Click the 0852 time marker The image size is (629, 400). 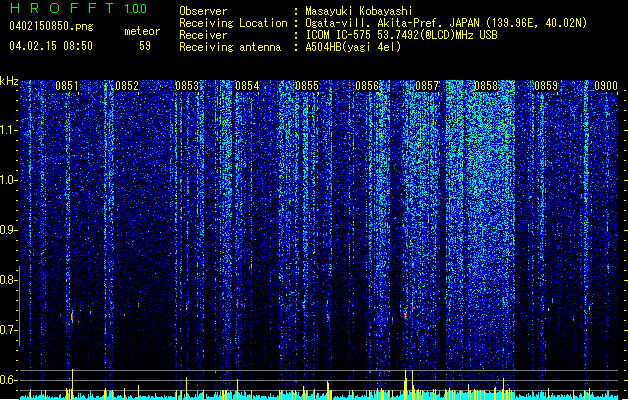tap(127, 86)
